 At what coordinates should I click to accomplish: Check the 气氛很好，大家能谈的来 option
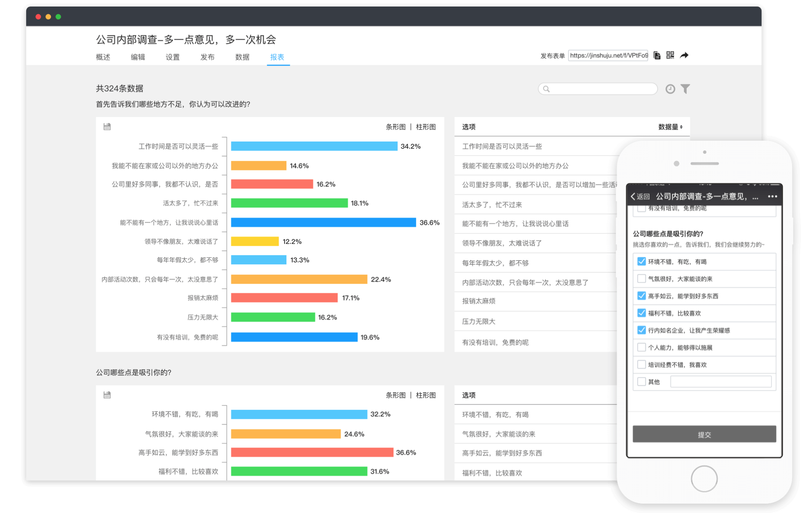tap(641, 279)
